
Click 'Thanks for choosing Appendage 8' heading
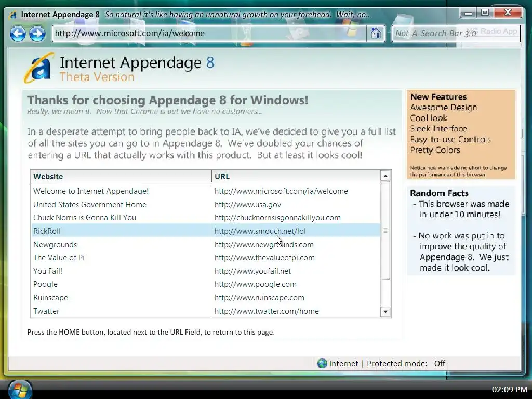[168, 100]
